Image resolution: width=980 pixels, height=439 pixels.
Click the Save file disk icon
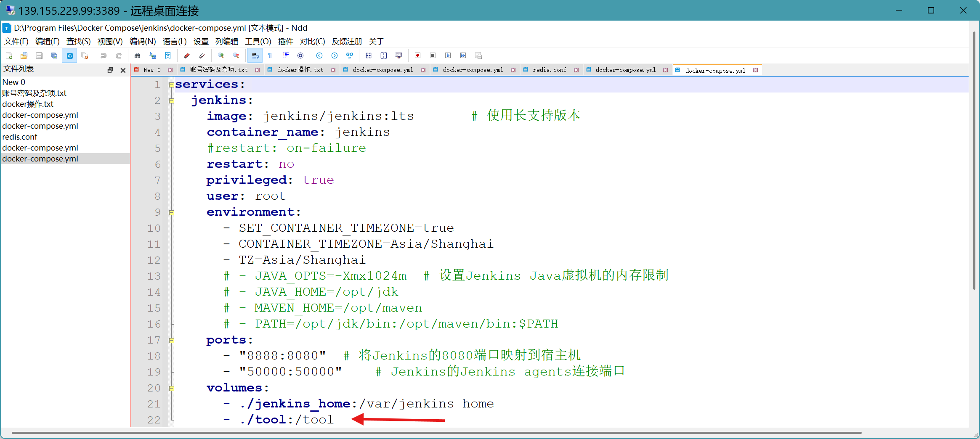(39, 56)
